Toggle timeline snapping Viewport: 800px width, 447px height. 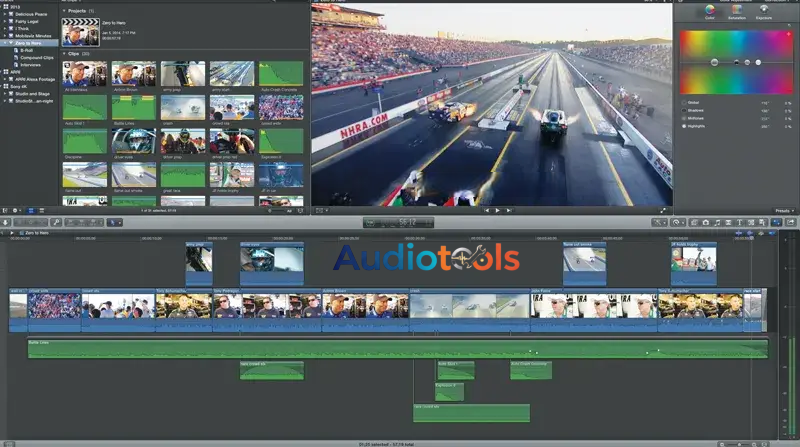click(x=772, y=233)
